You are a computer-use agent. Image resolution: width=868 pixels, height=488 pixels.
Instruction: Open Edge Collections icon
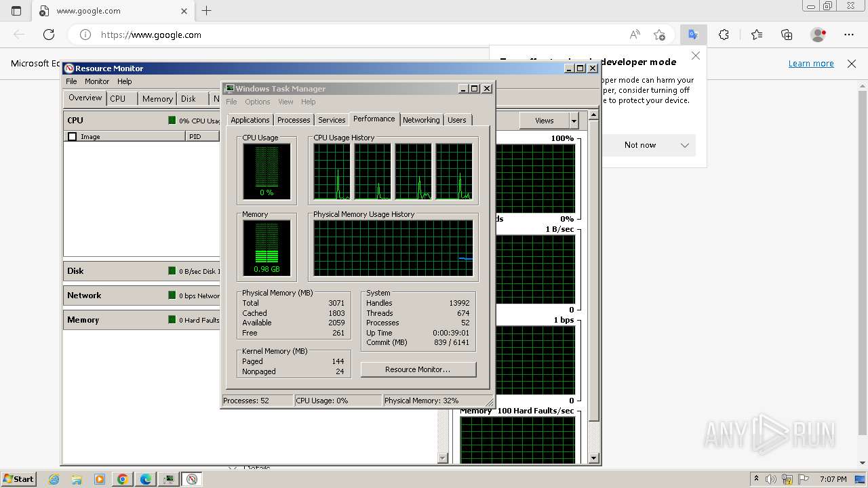point(787,35)
